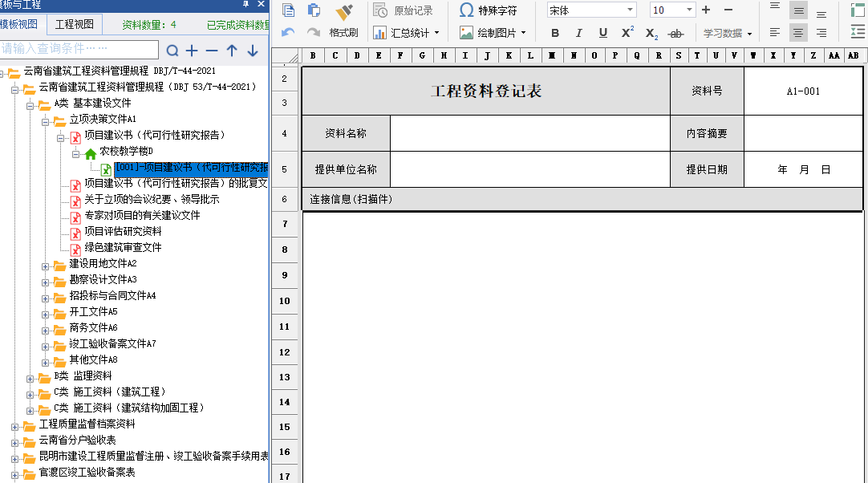Image resolution: width=868 pixels, height=483 pixels.
Task: Click the 资料名称 value cell
Action: [x=529, y=133]
